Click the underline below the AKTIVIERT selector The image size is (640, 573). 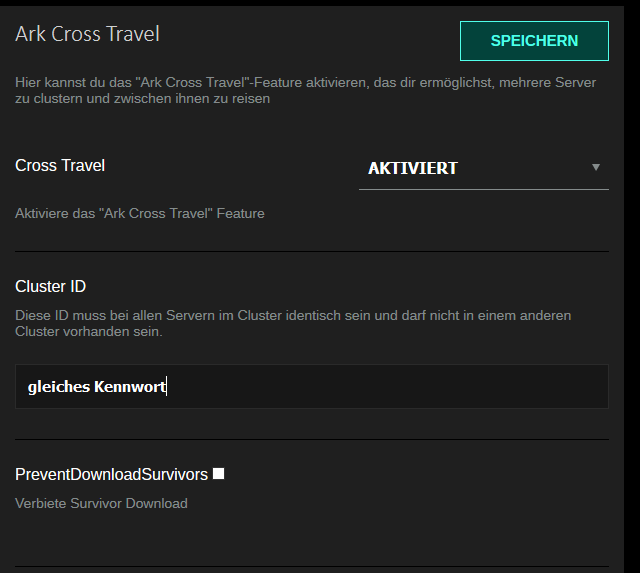[484, 189]
